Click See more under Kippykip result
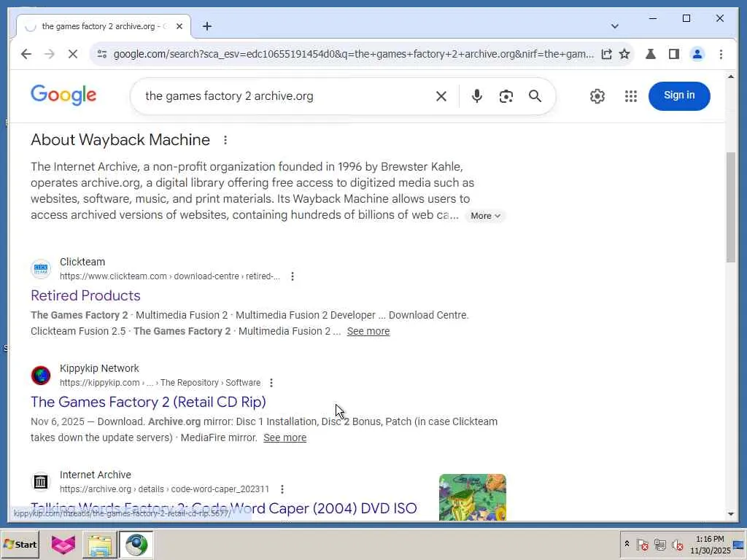747x560 pixels. pos(285,437)
